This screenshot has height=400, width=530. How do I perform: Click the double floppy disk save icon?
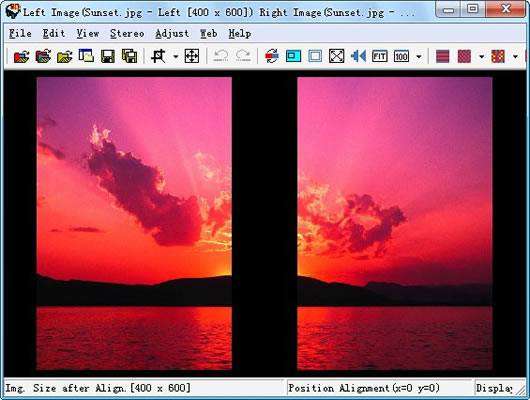pyautogui.click(x=129, y=56)
